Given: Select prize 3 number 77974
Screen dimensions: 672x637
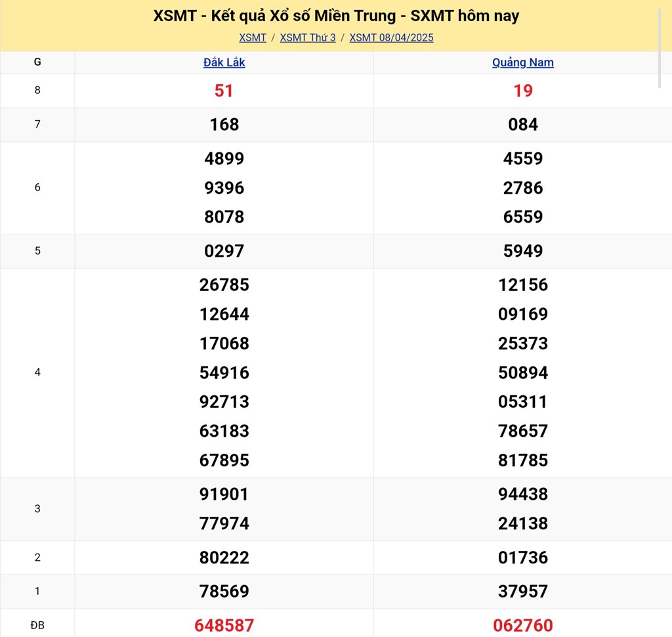Looking at the screenshot, I should coord(224,523).
